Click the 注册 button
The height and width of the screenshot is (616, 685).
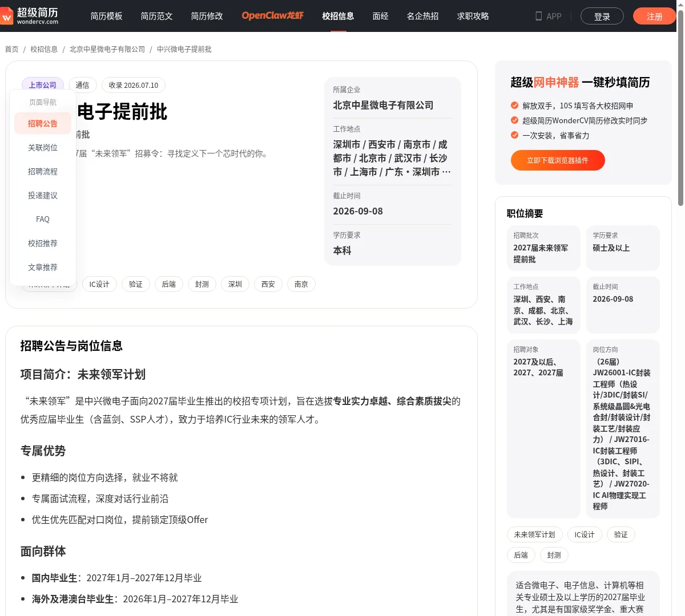654,16
